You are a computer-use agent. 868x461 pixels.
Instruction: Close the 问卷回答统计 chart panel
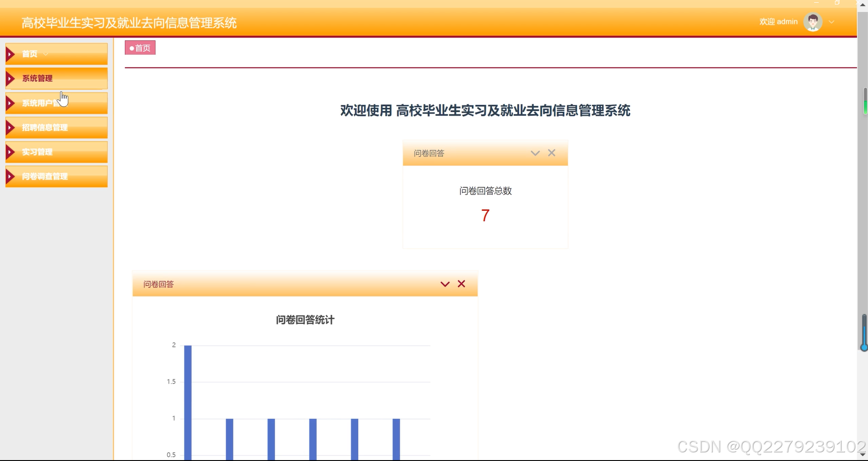tap(461, 284)
